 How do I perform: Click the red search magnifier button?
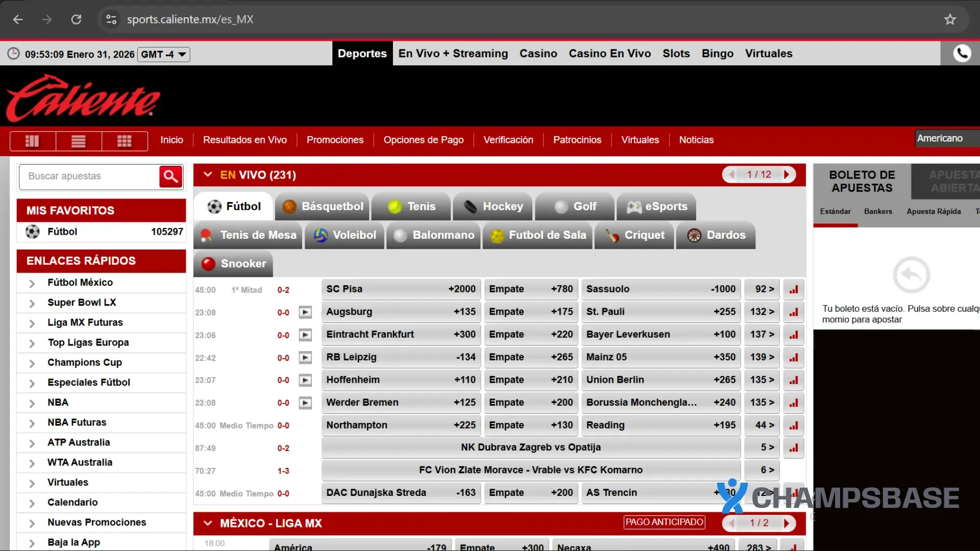[171, 177]
